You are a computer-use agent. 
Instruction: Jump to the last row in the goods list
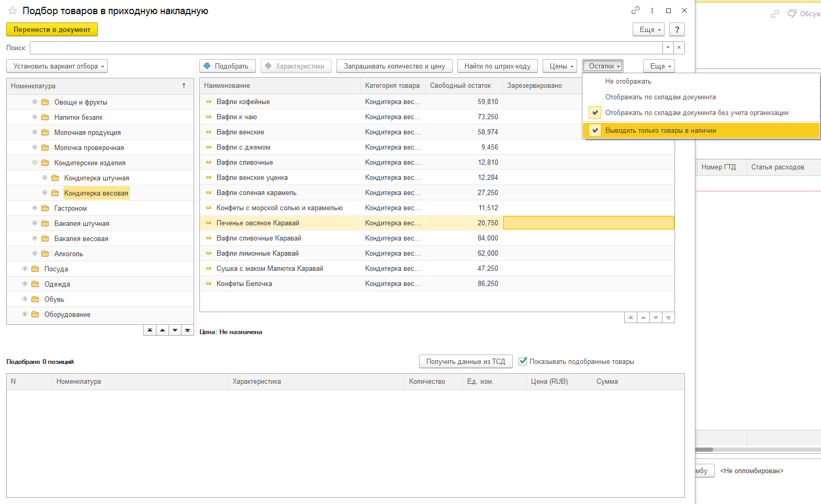click(668, 318)
